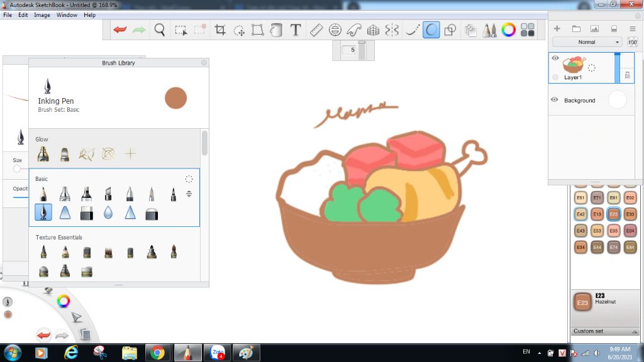
Task: Add a new brush to Glow set
Action: 130,153
